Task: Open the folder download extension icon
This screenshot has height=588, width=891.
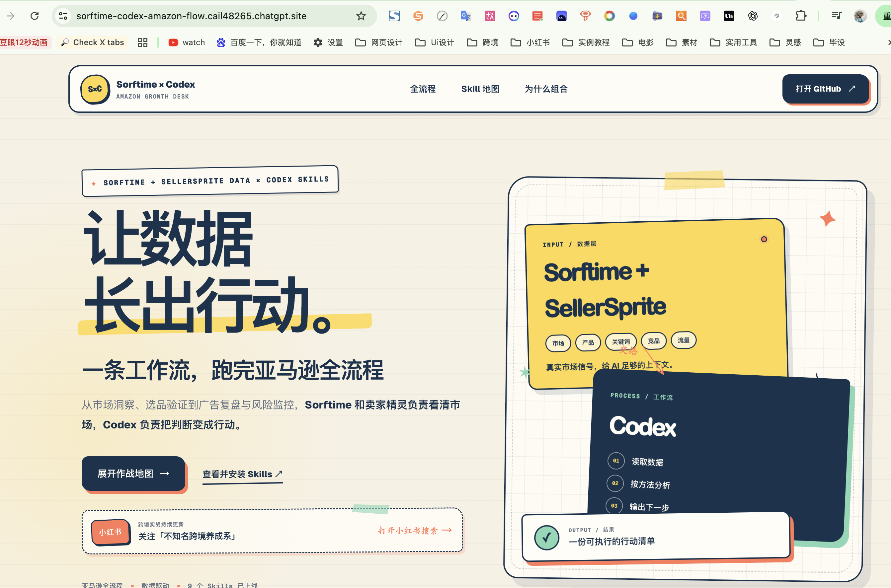Action: (657, 16)
